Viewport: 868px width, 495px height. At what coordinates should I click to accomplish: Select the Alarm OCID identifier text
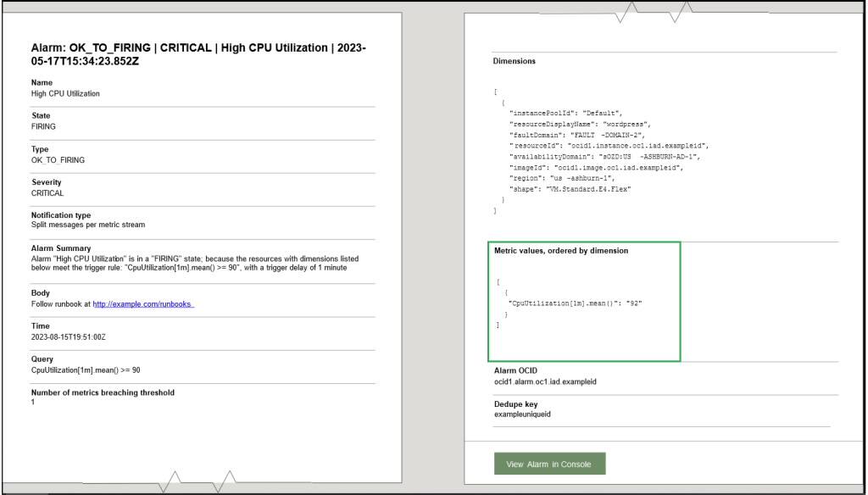(547, 381)
